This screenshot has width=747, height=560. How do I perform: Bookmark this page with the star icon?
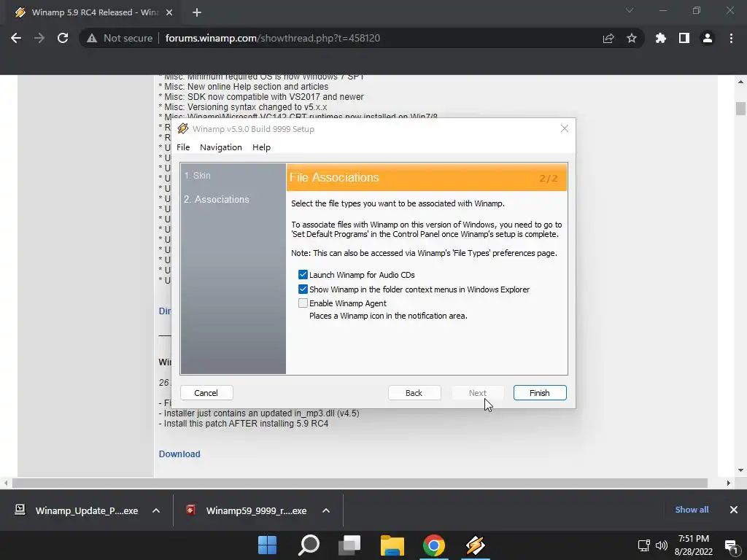[x=632, y=38]
